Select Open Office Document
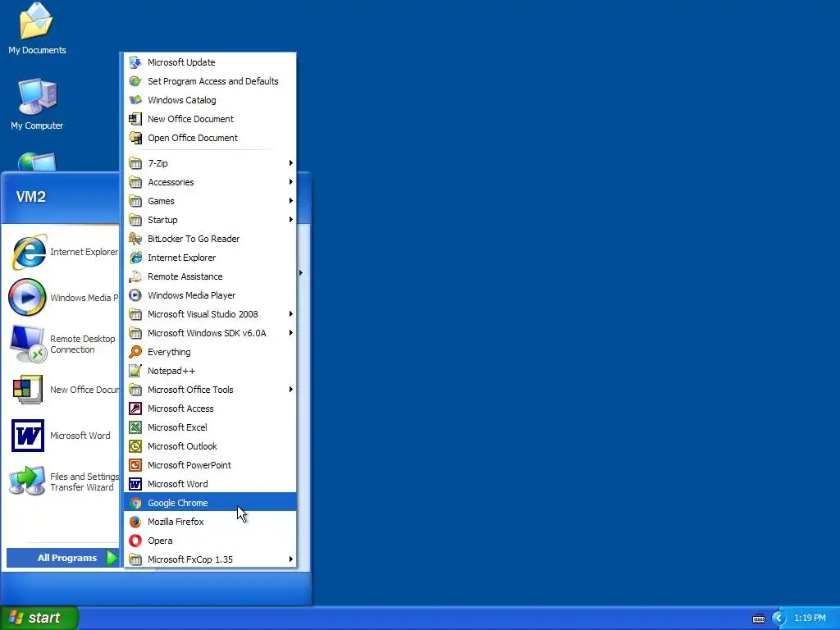This screenshot has width=840, height=630. coord(210,137)
